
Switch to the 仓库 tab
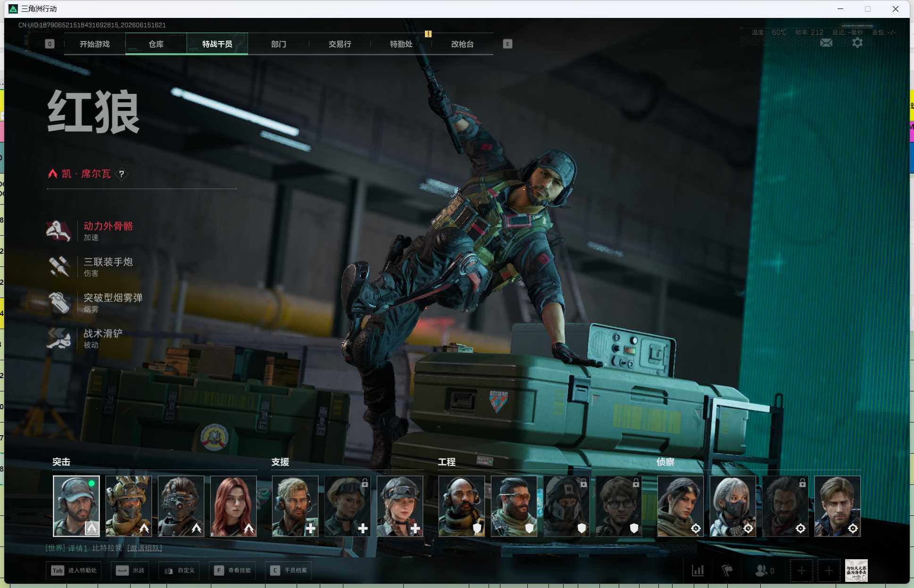click(156, 44)
